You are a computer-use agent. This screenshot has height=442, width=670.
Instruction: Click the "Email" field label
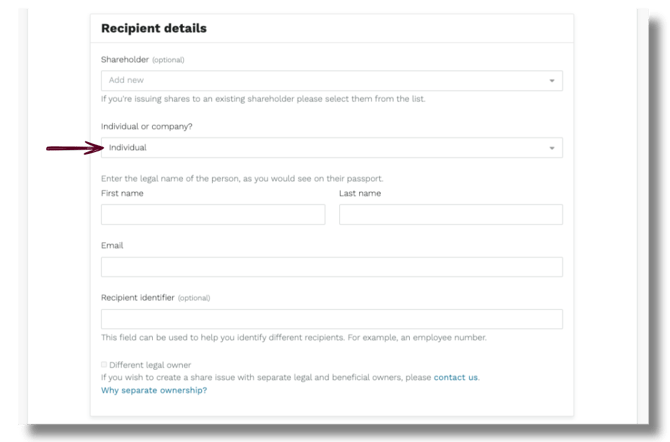point(112,245)
